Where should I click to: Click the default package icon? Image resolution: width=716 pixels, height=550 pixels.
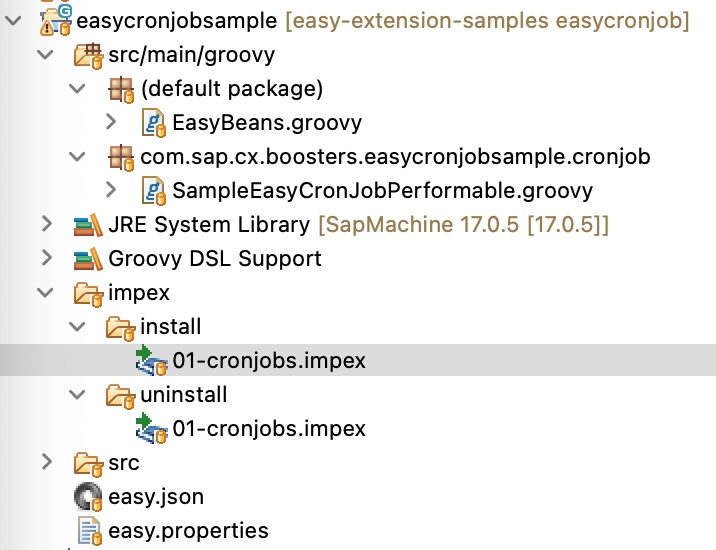122,89
